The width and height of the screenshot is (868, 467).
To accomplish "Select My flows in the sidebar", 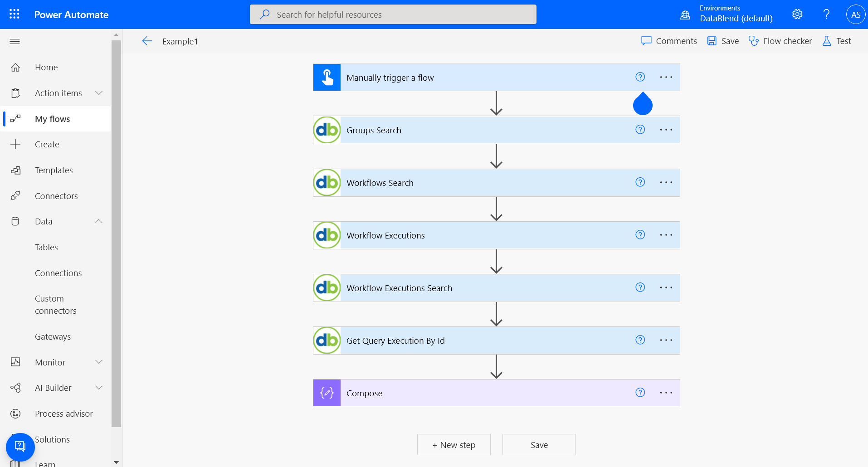I will coord(53,119).
